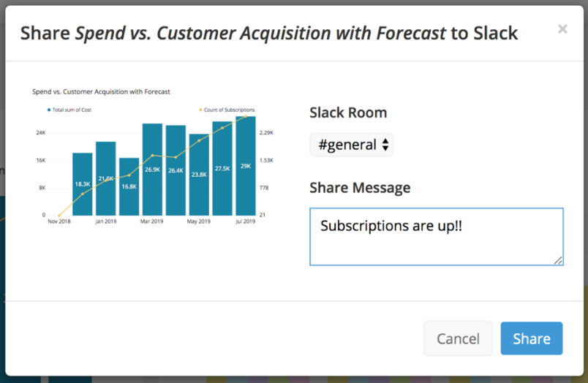Click the Cancel button

point(458,338)
